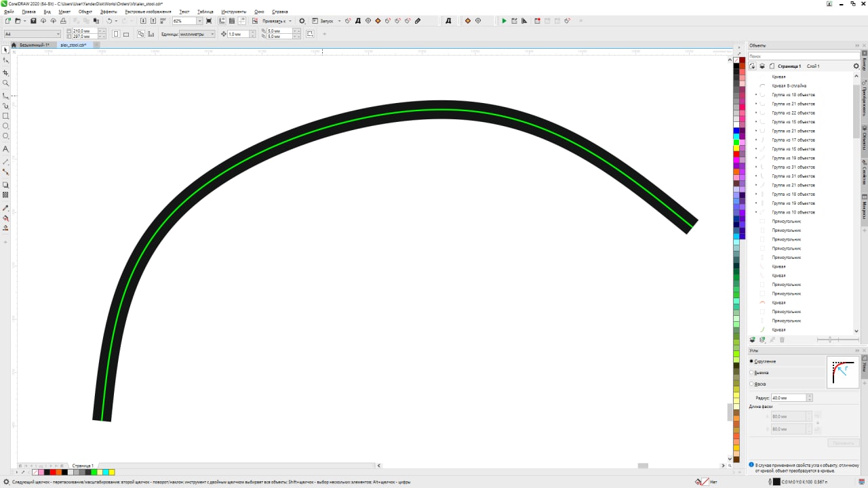The height and width of the screenshot is (488, 868).
Task: Open the Эффекты menu
Action: click(108, 12)
